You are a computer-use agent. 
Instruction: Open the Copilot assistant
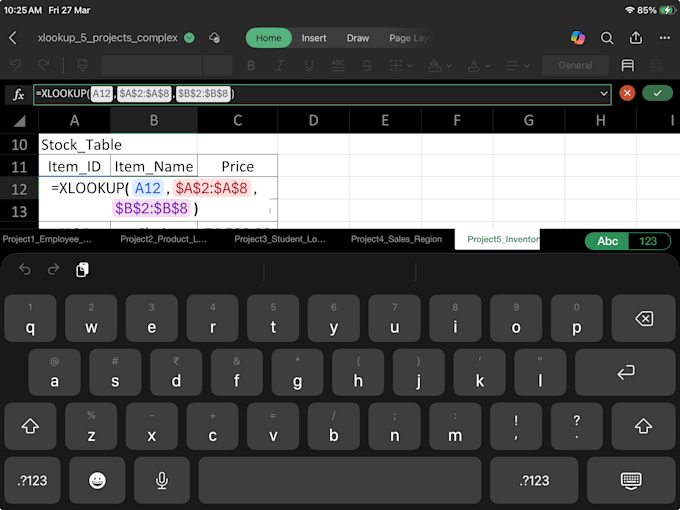[577, 38]
